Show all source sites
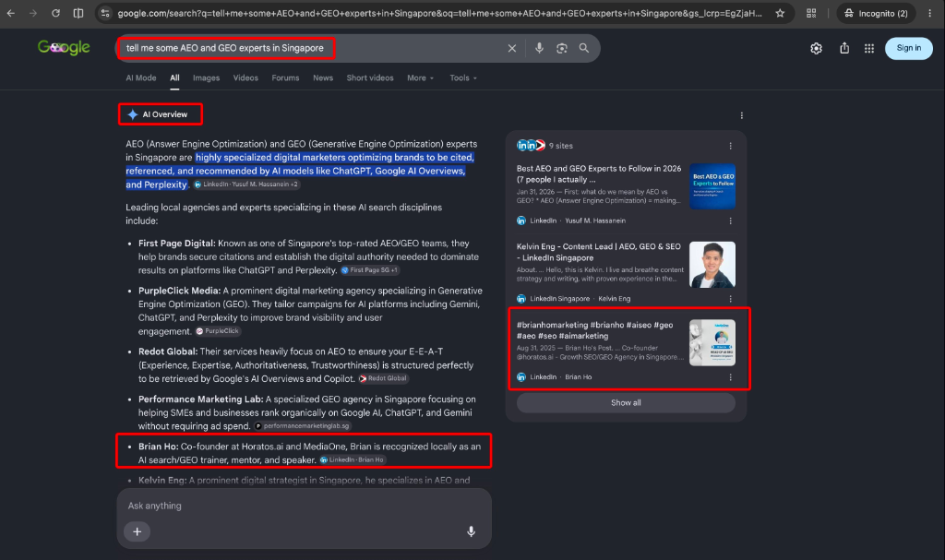Viewport: 945px width, 560px height. [626, 402]
